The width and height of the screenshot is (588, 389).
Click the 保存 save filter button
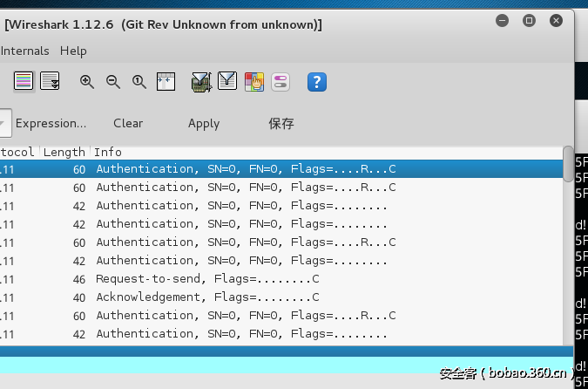coord(281,124)
